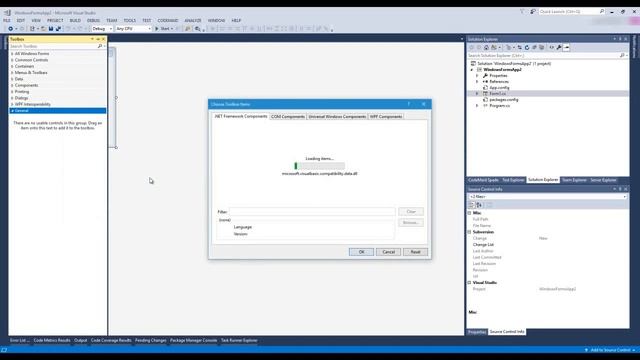Switch to COM Components tab
Screen dimensions: 640x360
click(x=288, y=117)
